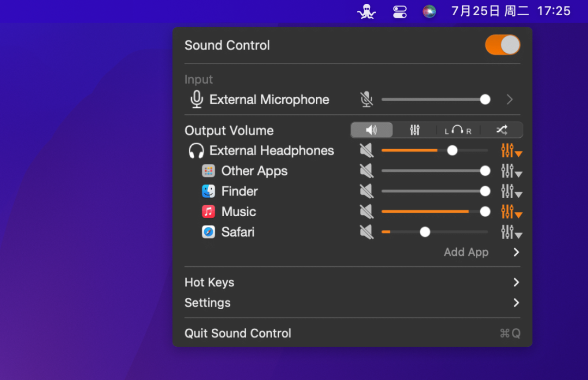Viewport: 588px width, 380px height.
Task: Open Control Center in the menu bar
Action: pyautogui.click(x=400, y=11)
